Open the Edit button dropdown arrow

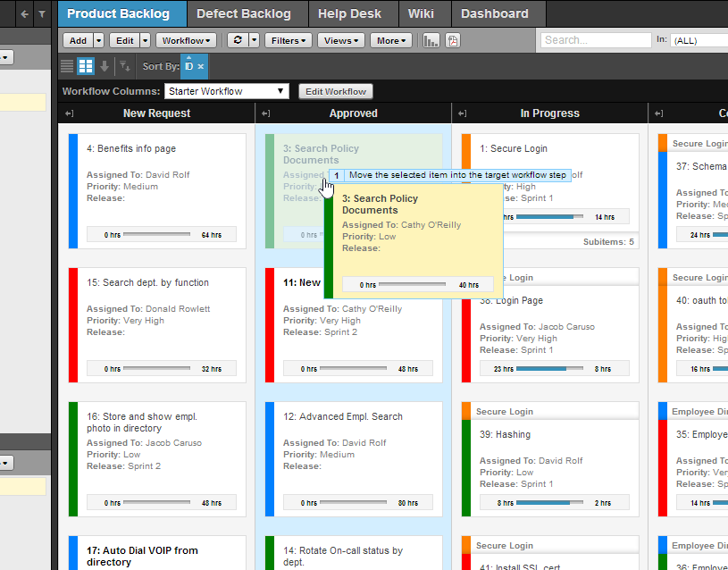click(x=145, y=40)
